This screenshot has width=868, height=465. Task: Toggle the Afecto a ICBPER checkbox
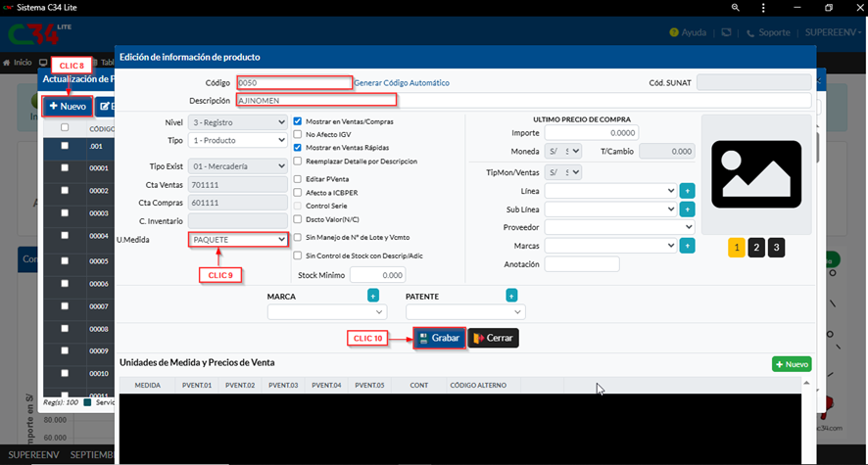299,193
